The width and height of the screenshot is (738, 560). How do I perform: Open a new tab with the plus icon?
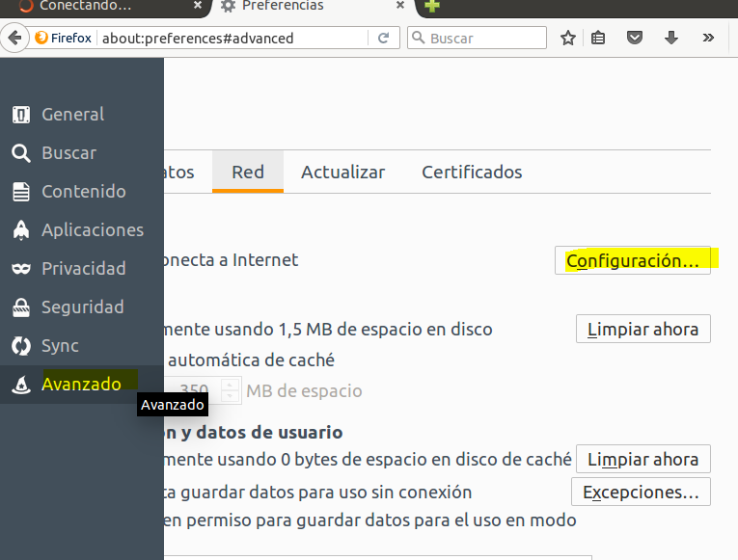[431, 6]
